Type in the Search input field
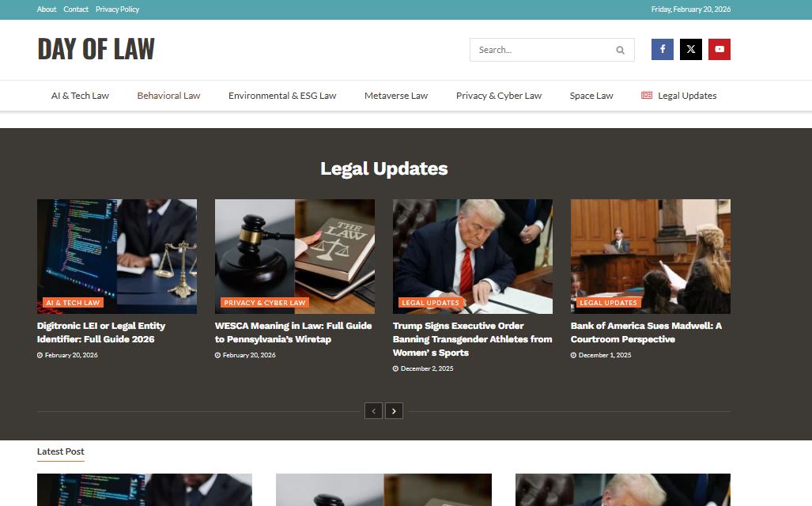 pos(542,50)
